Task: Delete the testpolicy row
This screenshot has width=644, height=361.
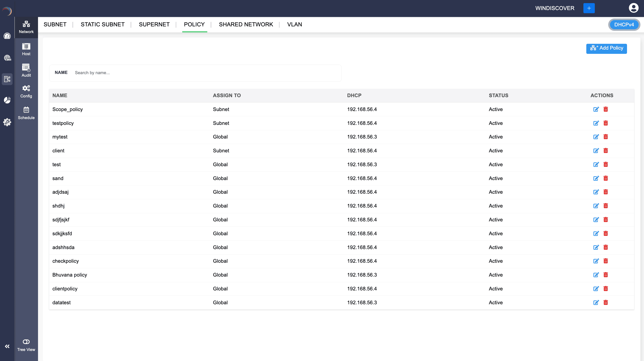Action: (x=606, y=123)
